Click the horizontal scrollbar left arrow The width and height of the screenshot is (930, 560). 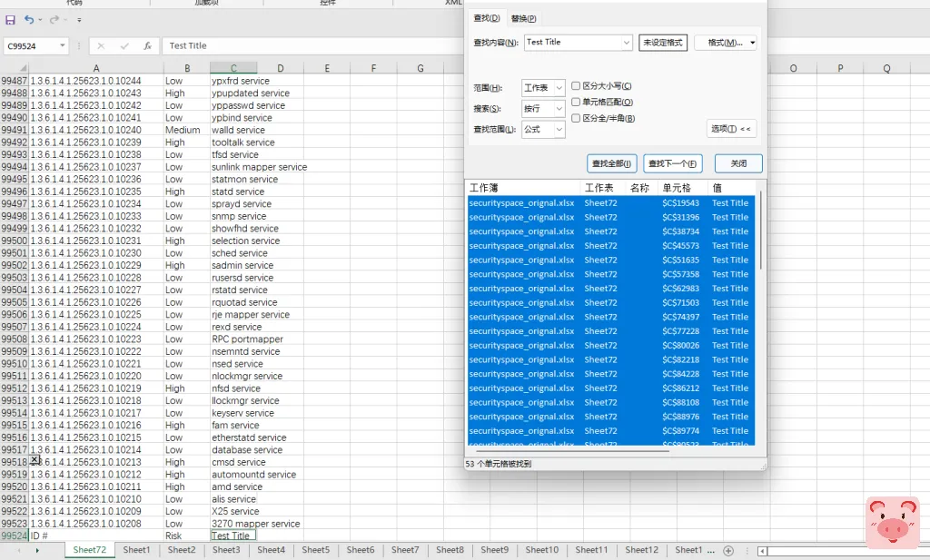[762, 551]
